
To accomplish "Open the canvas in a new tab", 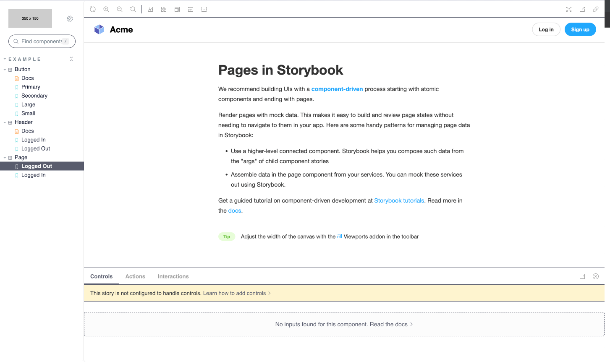I will coord(582,9).
